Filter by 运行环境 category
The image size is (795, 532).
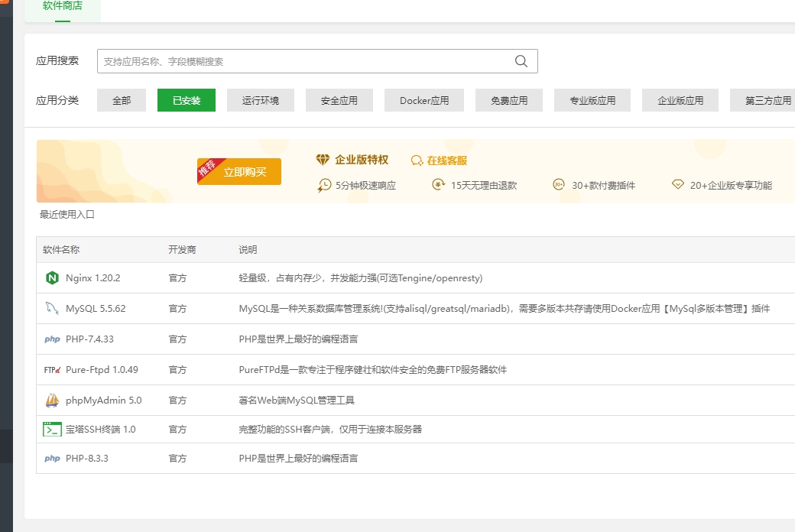point(261,100)
